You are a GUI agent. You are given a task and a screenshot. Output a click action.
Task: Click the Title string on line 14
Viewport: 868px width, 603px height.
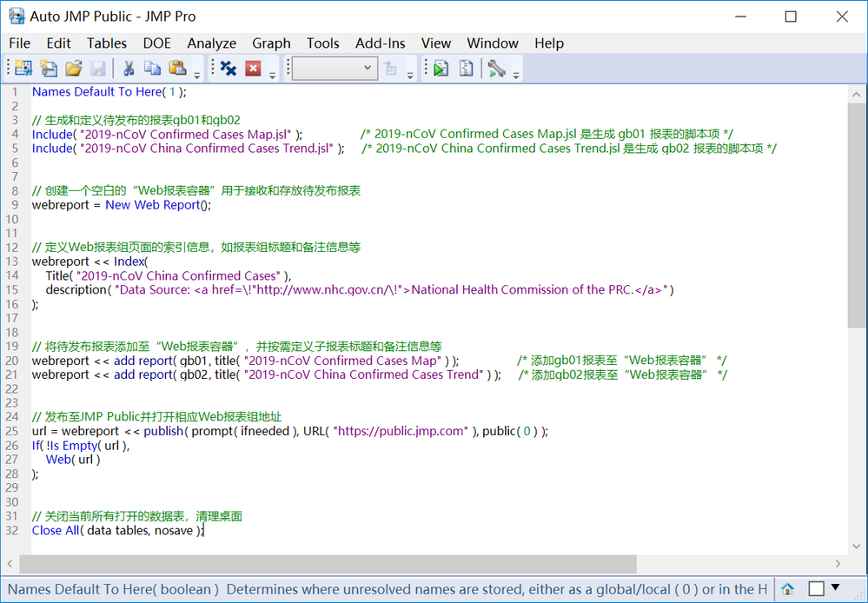tap(179, 275)
